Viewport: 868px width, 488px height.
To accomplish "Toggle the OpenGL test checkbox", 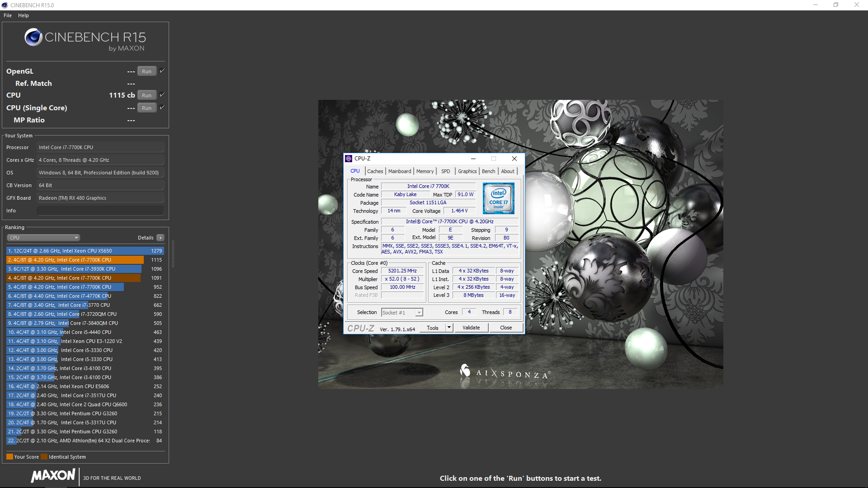I will point(162,71).
